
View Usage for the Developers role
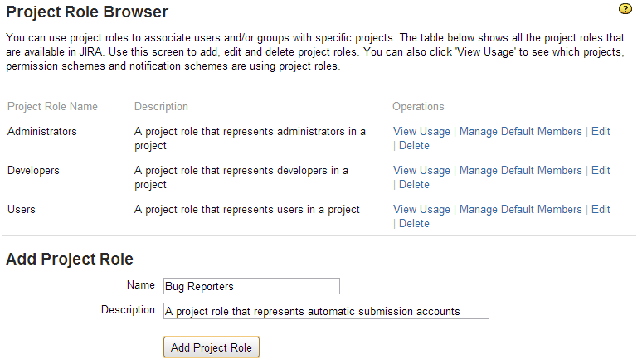(x=421, y=170)
